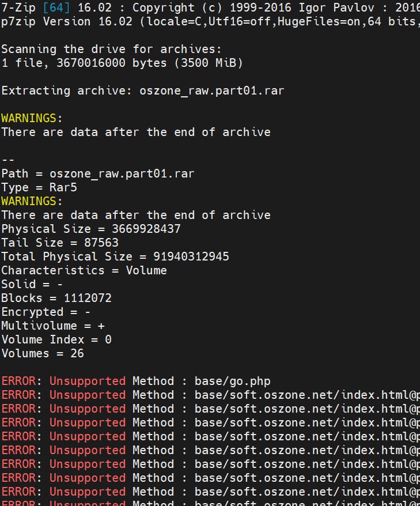Click the base/go.php path in error line

(x=232, y=381)
